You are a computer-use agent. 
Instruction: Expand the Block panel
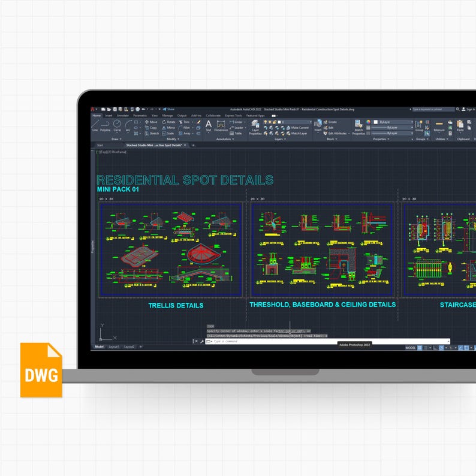pyautogui.click(x=332, y=139)
